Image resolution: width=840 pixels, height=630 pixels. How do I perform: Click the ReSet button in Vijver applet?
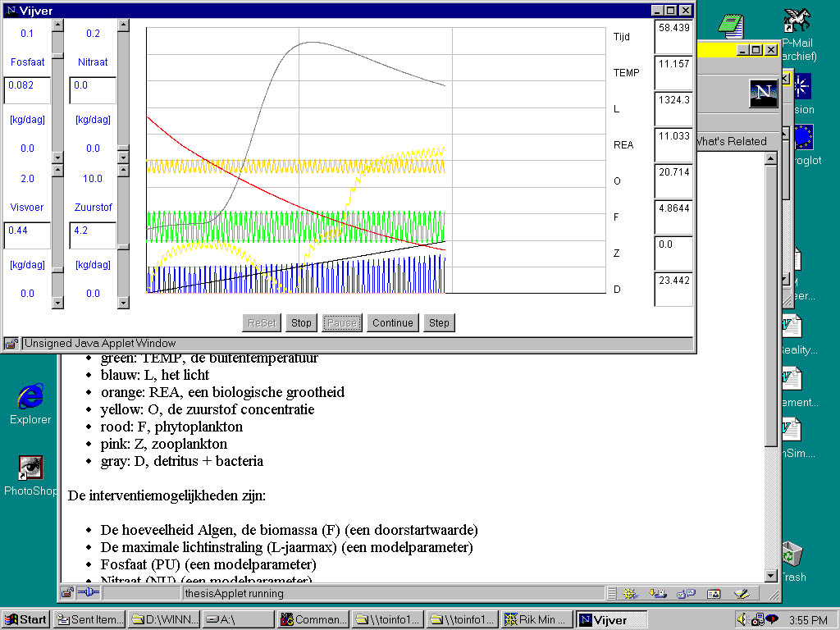click(x=262, y=323)
